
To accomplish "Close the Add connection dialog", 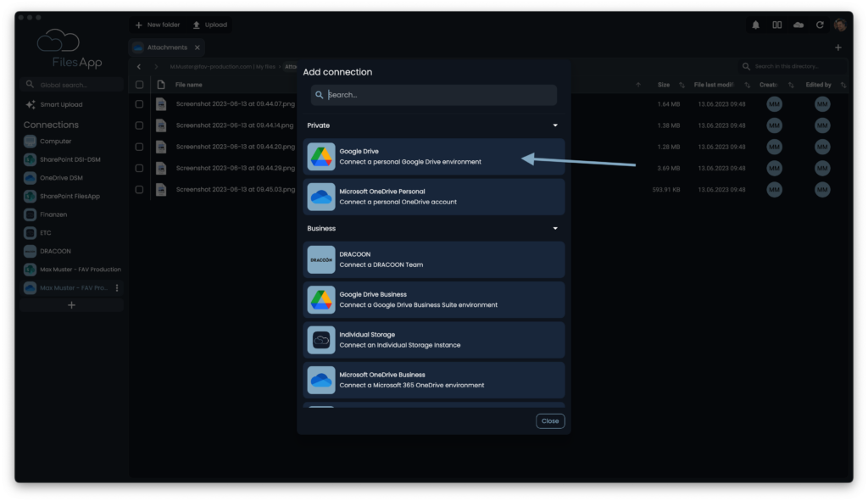I will [550, 421].
